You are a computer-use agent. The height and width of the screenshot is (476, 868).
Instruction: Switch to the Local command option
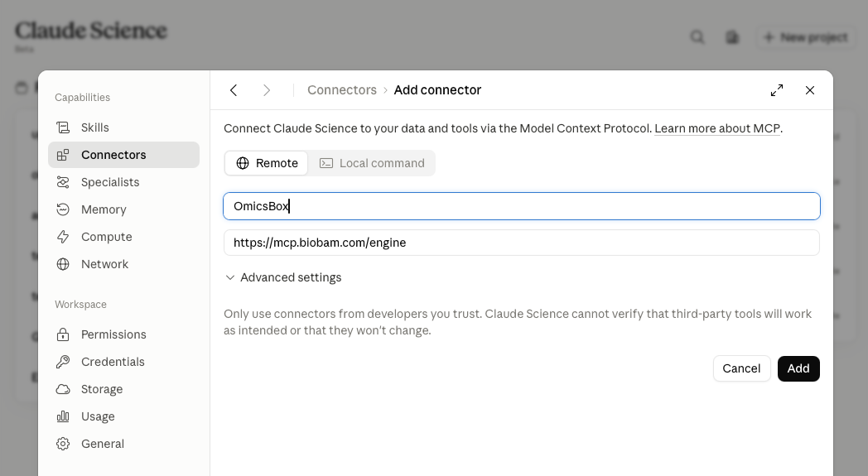372,163
